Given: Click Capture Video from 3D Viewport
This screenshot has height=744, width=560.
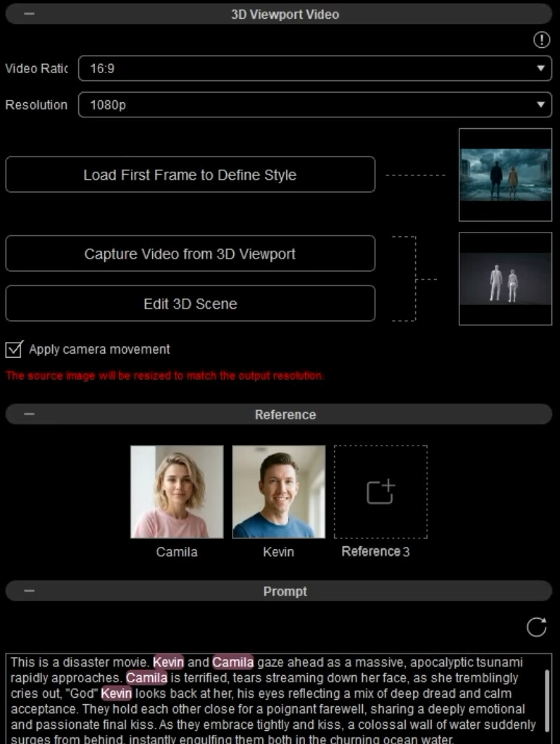Looking at the screenshot, I should pyautogui.click(x=191, y=254).
